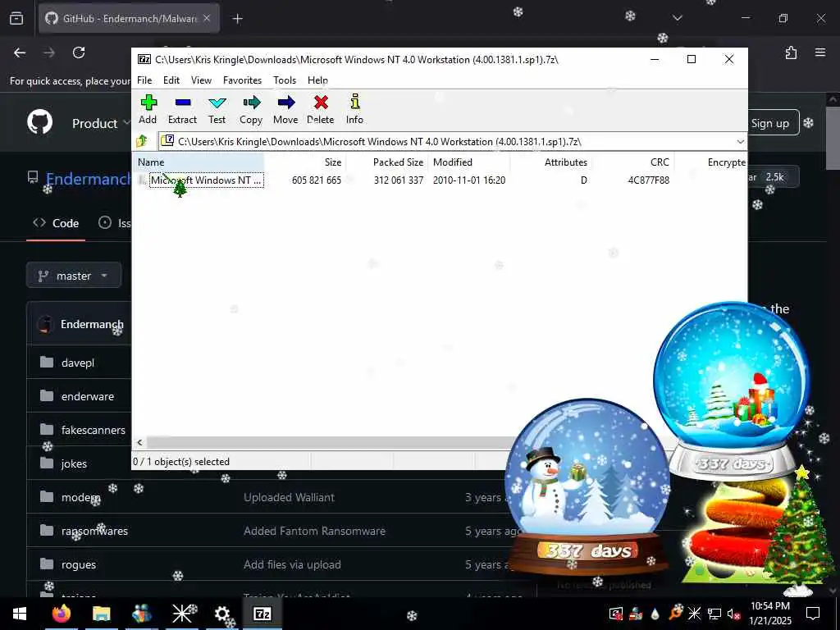This screenshot has width=840, height=630.
Task: Select the Microsoft Windows NT folder row
Action: pos(206,180)
